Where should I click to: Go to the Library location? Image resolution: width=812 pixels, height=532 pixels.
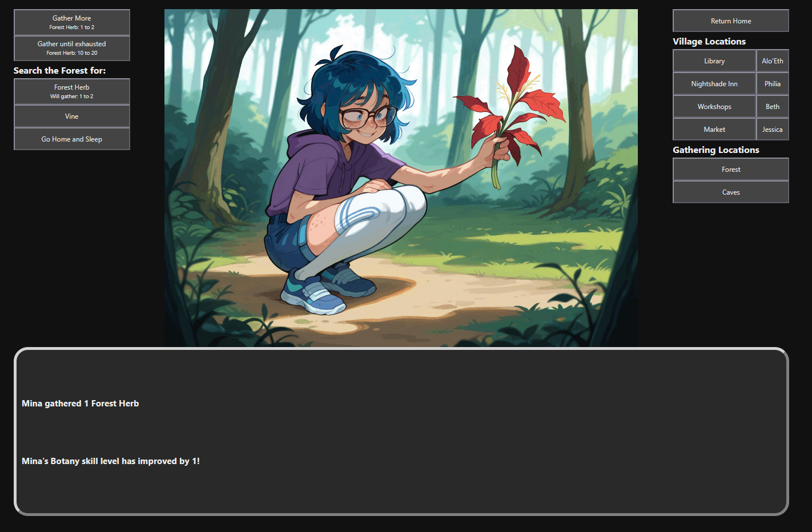[714, 61]
